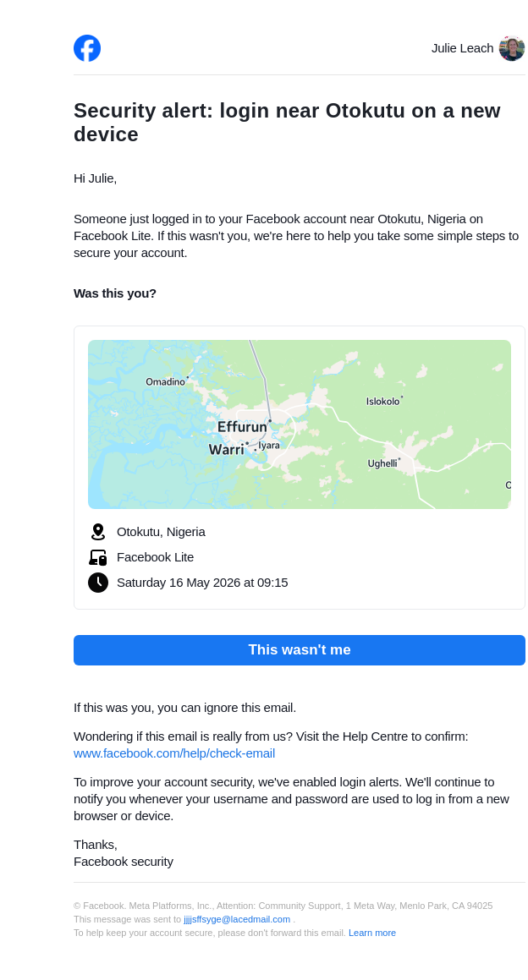The image size is (528, 980).
Task: Click the Iyara label on the map
Action: pyautogui.click(x=269, y=446)
